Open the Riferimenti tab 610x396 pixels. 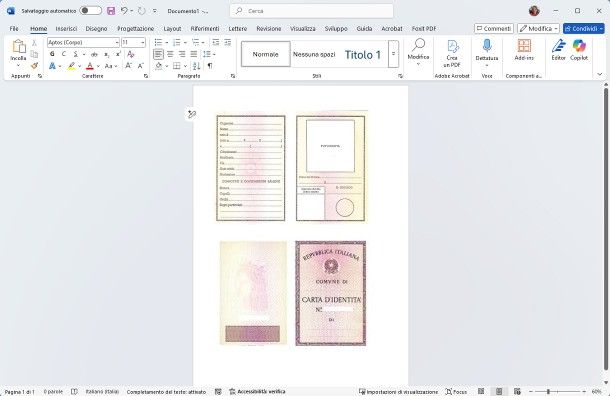(x=205, y=28)
